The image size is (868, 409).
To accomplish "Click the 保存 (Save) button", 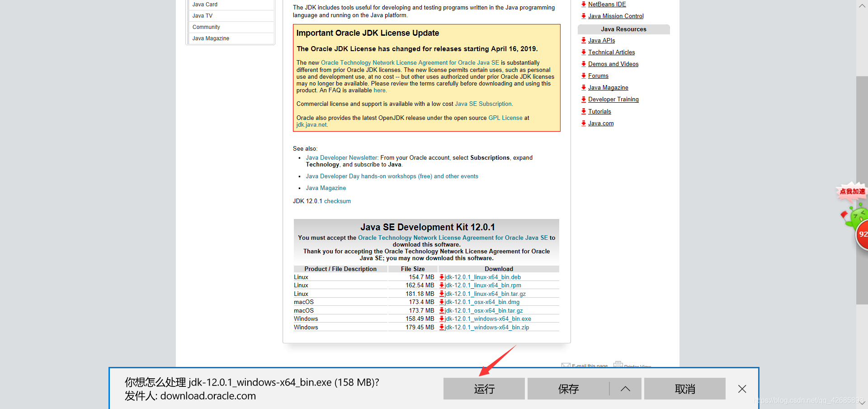I will pos(568,389).
